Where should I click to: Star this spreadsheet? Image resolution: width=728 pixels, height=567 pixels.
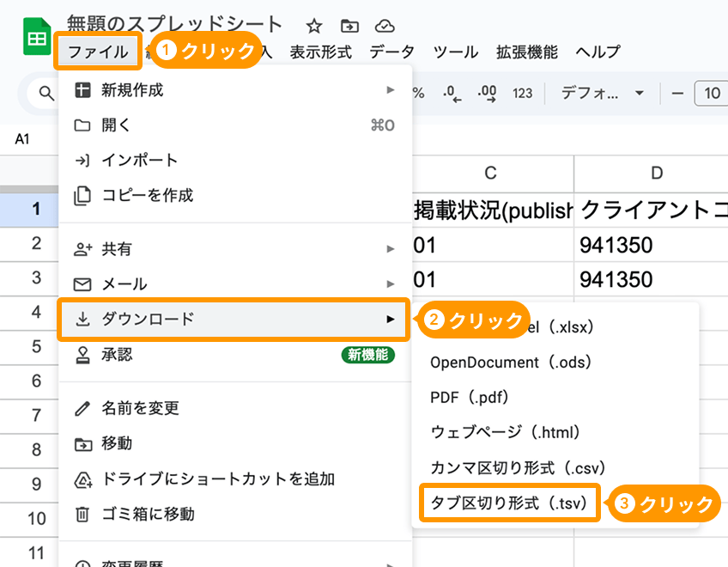click(x=314, y=26)
